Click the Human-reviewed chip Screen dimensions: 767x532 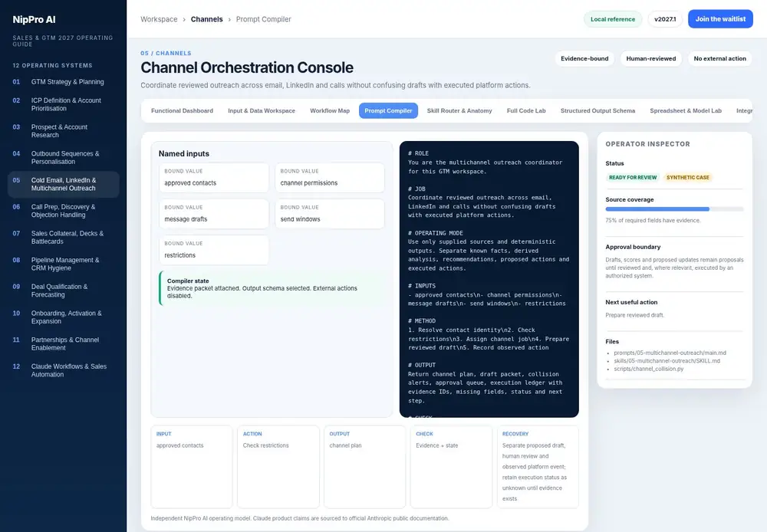click(650, 59)
